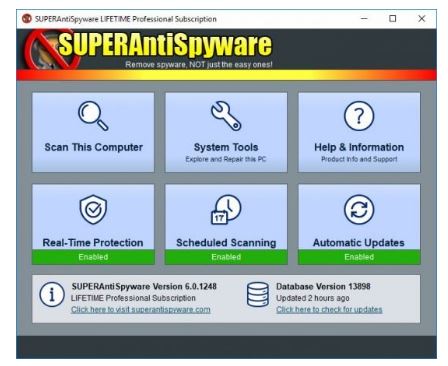
Task: Click the 'Remove spyware, NOT just the easy ones!' tagline
Action: (199, 65)
